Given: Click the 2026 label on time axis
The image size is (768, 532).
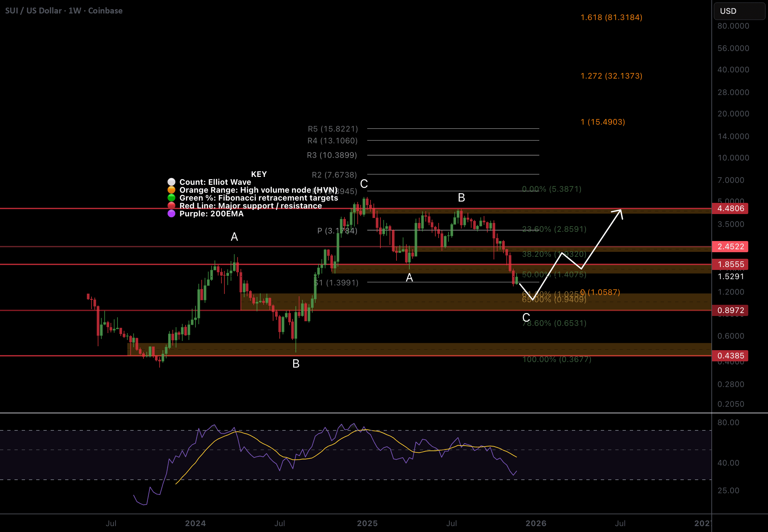Looking at the screenshot, I should tap(536, 523).
